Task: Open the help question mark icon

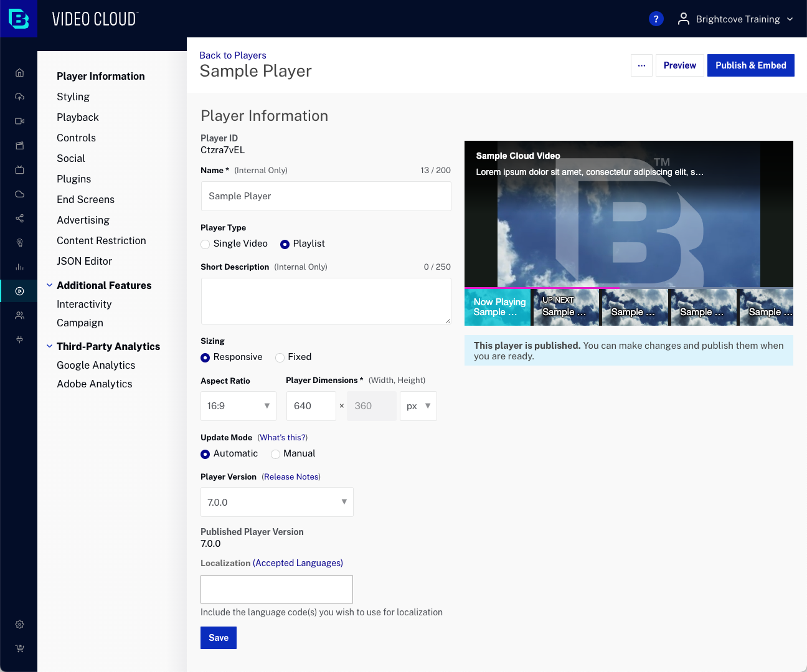Action: tap(656, 19)
